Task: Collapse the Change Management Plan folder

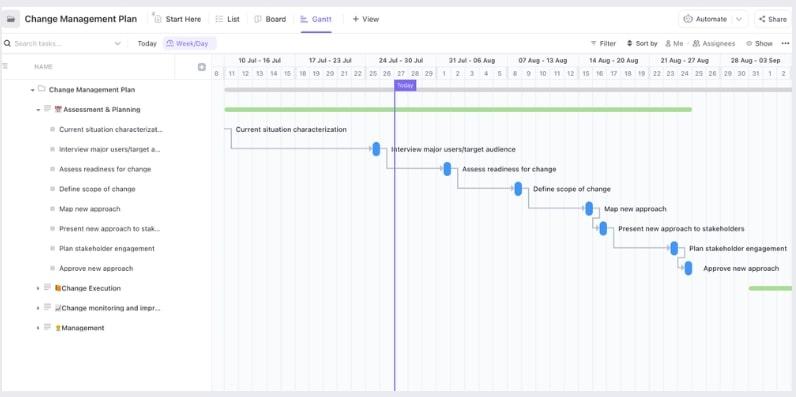Action: click(32, 90)
